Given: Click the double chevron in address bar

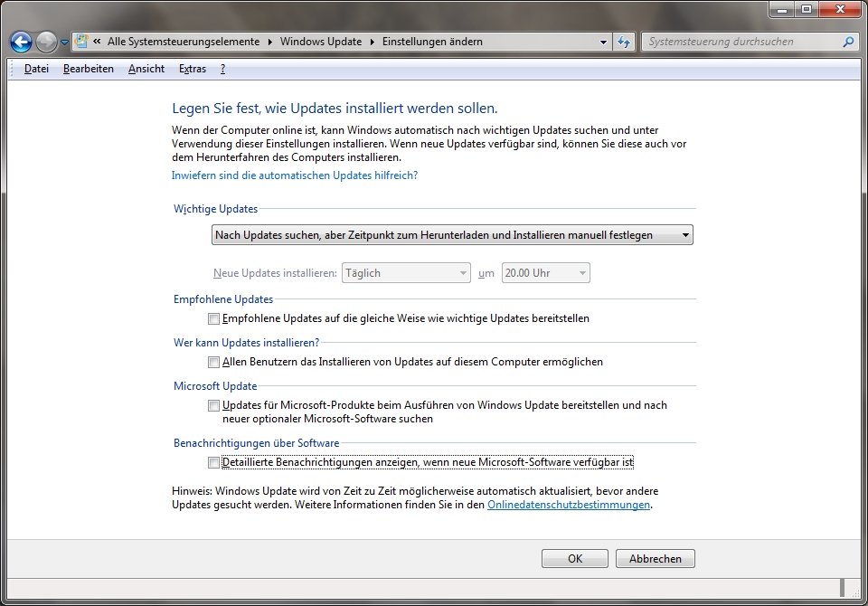Looking at the screenshot, I should coord(97,41).
